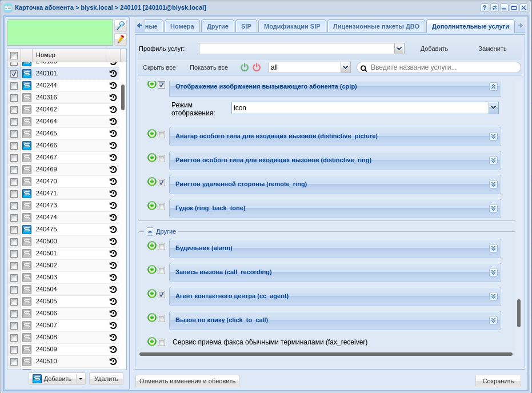Collapse the Другие services group
Viewport: 532px width, 393px height.
tap(150, 231)
